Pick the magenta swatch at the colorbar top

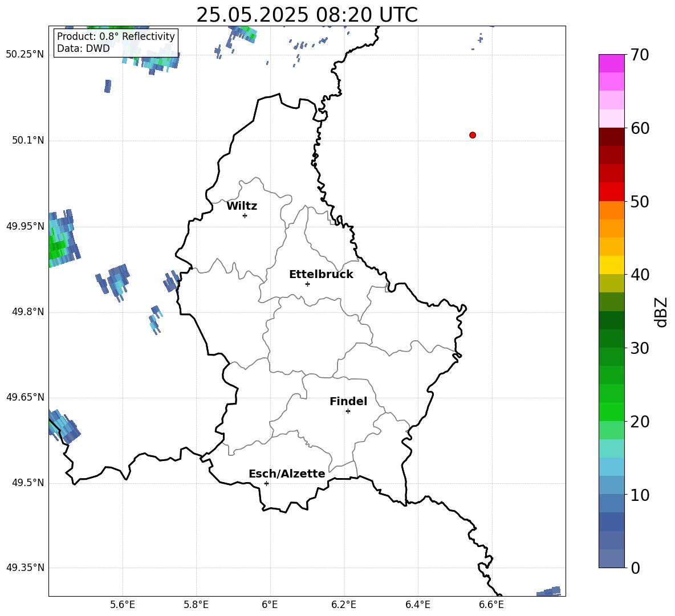click(x=612, y=63)
